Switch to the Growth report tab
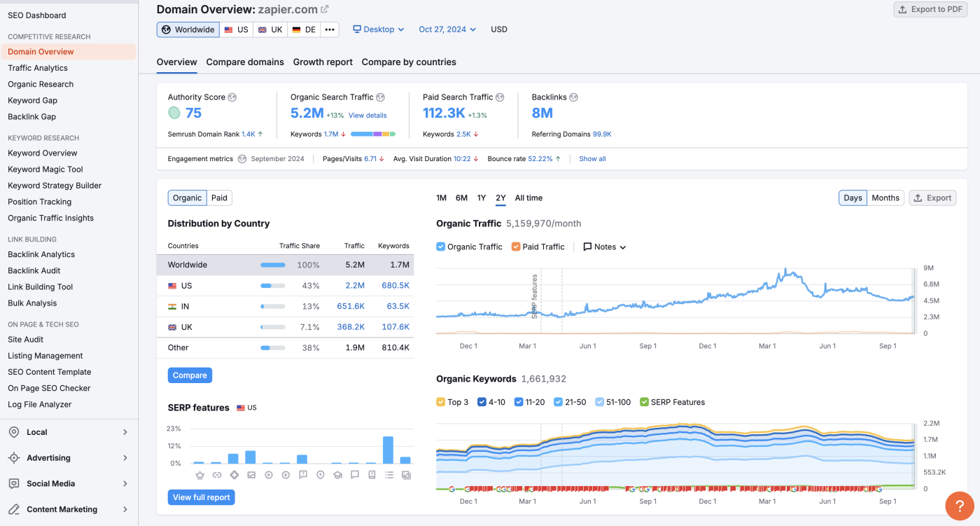 click(x=323, y=62)
